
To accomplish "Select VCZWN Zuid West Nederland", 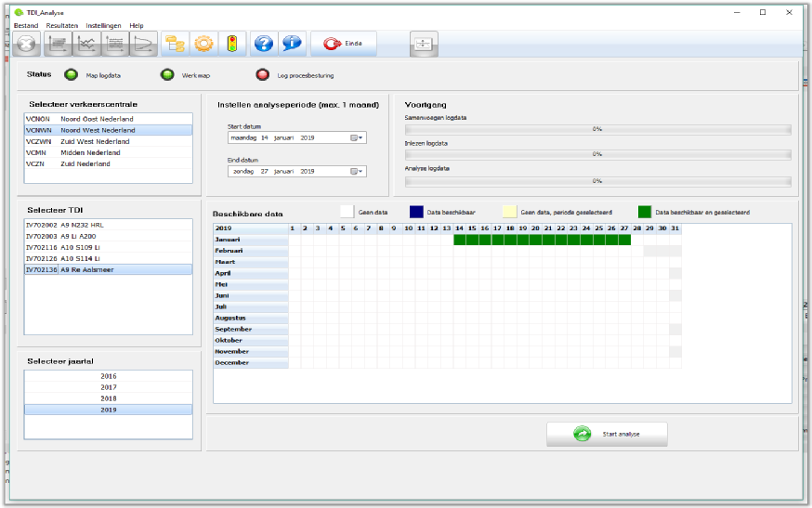I will [x=108, y=141].
